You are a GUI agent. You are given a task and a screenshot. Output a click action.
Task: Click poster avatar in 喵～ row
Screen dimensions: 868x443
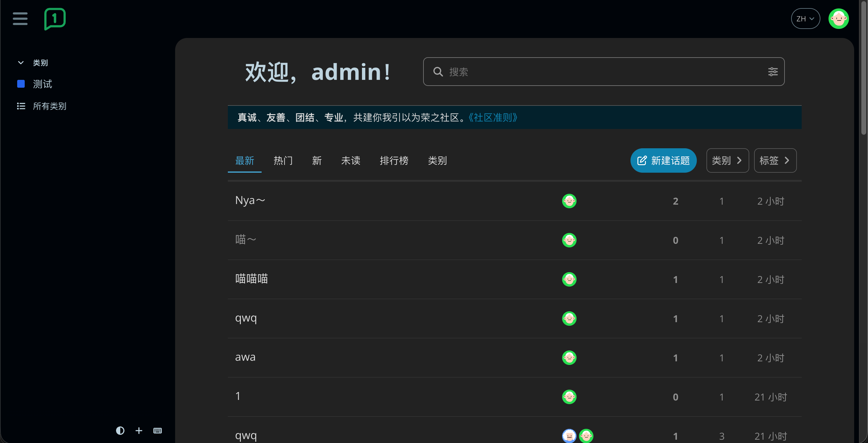569,240
